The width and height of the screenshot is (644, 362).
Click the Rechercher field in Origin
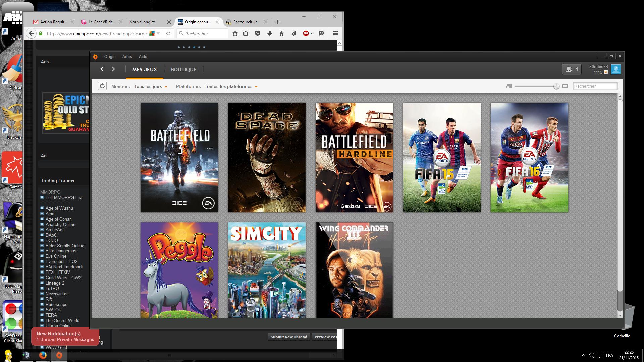coord(595,86)
